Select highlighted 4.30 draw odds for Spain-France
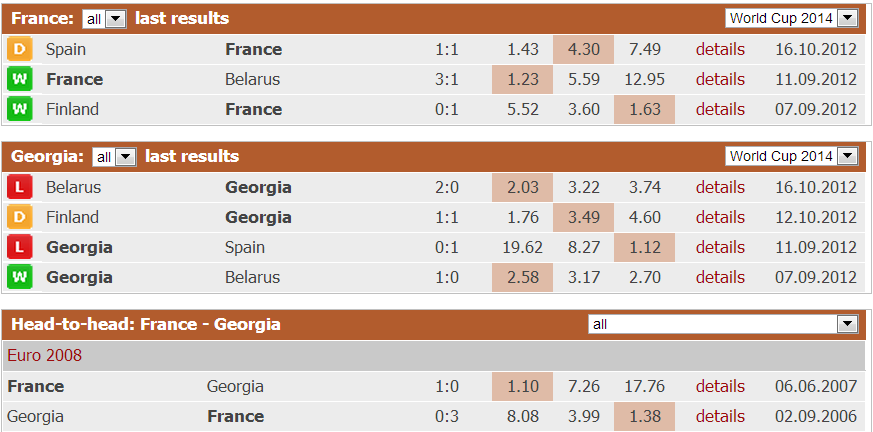873x432 pixels. [x=583, y=50]
